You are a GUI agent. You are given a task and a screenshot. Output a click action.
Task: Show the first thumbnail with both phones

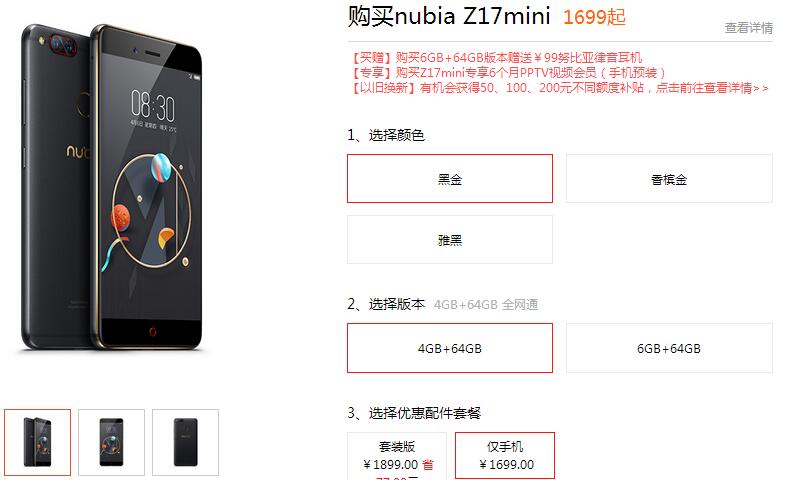38,442
